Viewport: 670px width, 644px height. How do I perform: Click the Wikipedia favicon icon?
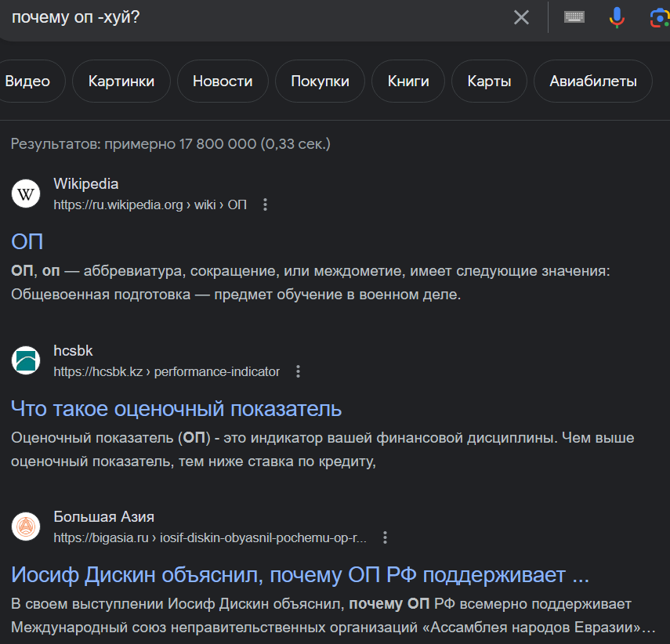[26, 194]
